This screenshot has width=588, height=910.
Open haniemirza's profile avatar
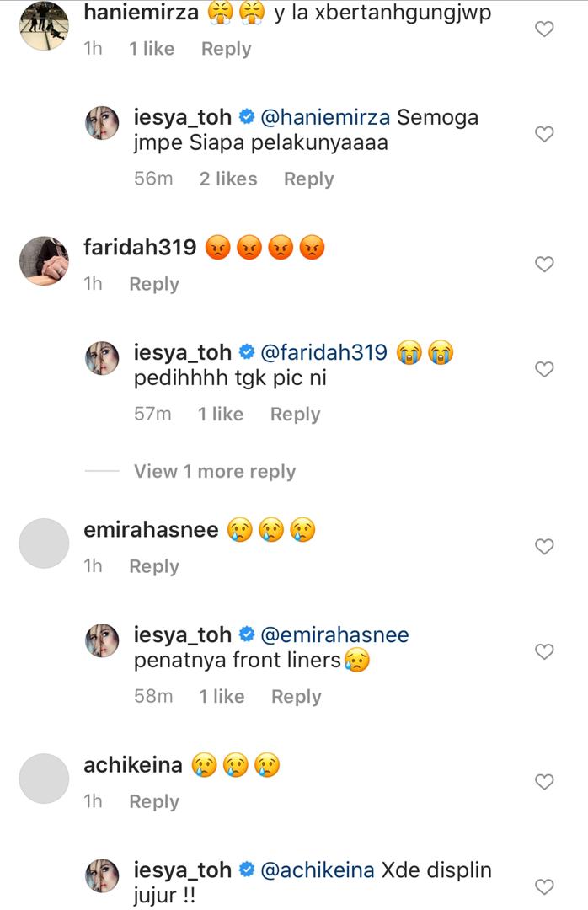click(43, 25)
